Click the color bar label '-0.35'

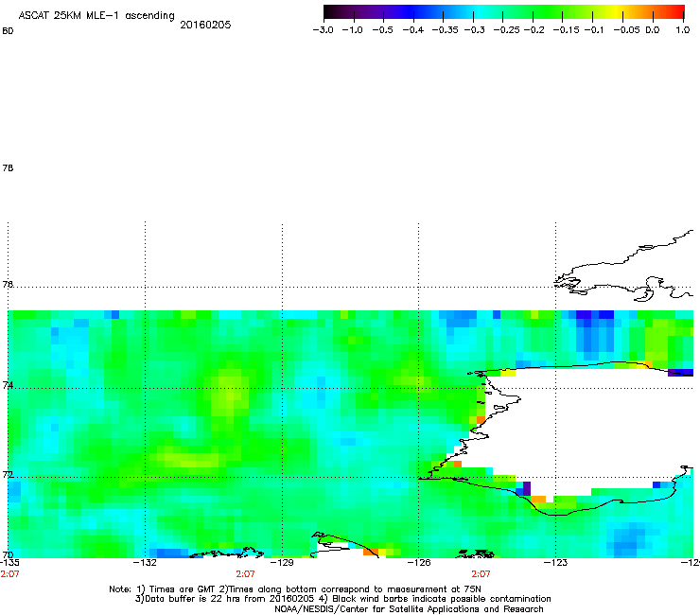pos(446,30)
